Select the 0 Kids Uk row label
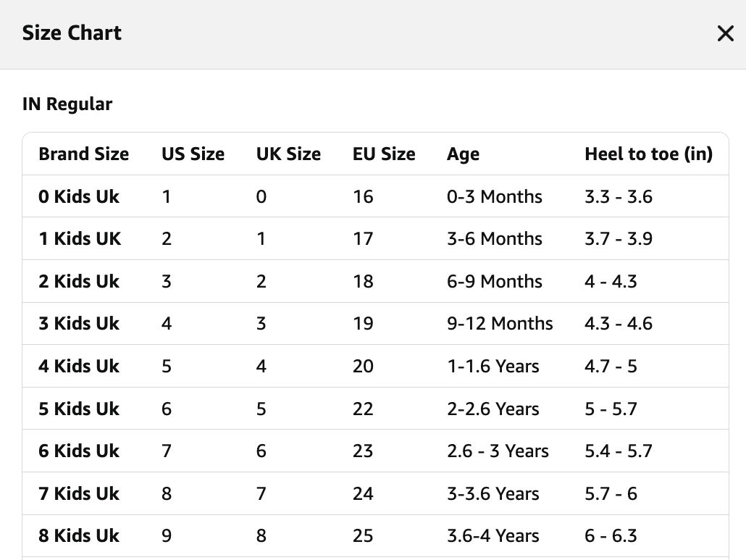This screenshot has width=746, height=560. click(x=79, y=196)
